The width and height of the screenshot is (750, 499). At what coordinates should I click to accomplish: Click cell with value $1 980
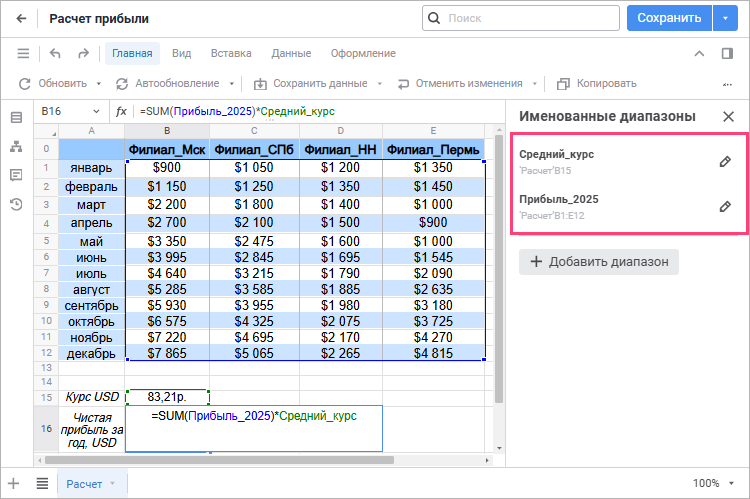[341, 305]
